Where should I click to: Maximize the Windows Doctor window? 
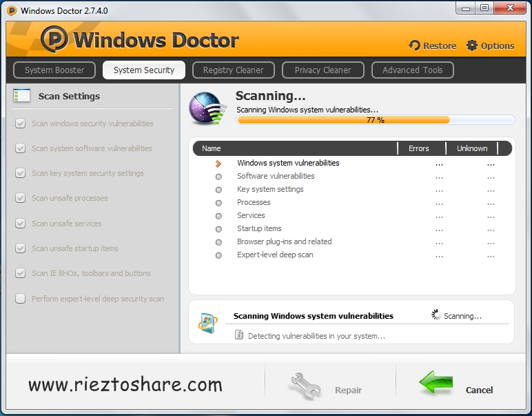(x=484, y=8)
